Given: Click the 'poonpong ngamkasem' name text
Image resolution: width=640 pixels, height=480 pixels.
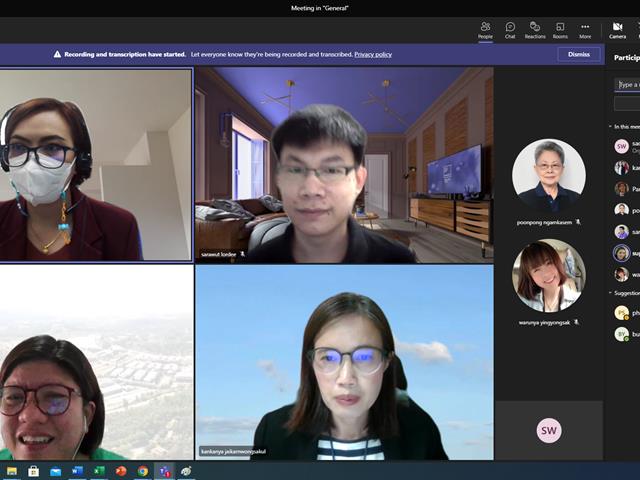Looking at the screenshot, I should pyautogui.click(x=544, y=222).
